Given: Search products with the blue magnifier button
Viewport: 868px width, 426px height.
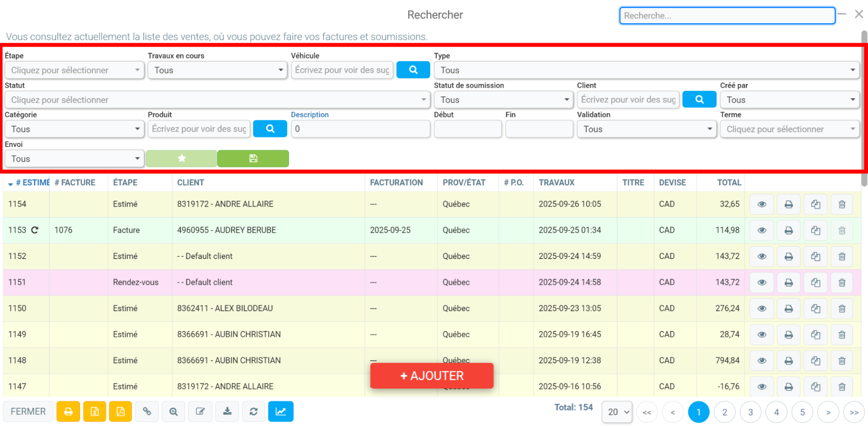Looking at the screenshot, I should click(270, 129).
